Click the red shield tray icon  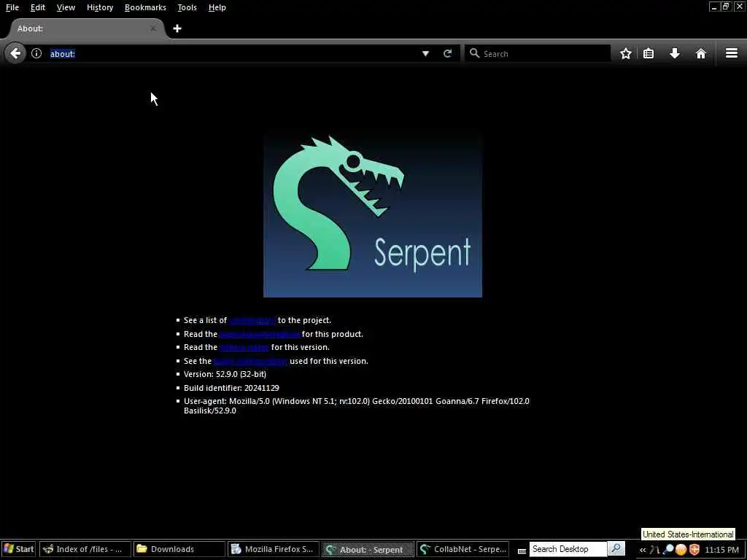tap(694, 550)
